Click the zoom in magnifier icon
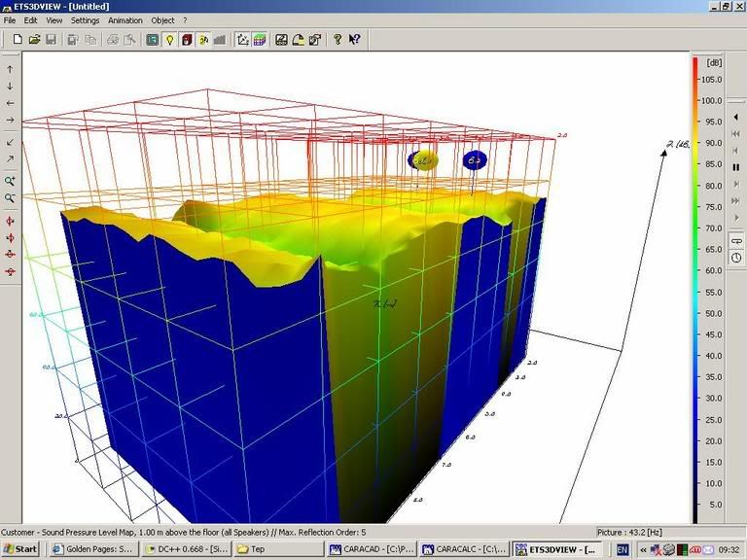Image resolution: width=747 pixels, height=560 pixels. point(11,181)
